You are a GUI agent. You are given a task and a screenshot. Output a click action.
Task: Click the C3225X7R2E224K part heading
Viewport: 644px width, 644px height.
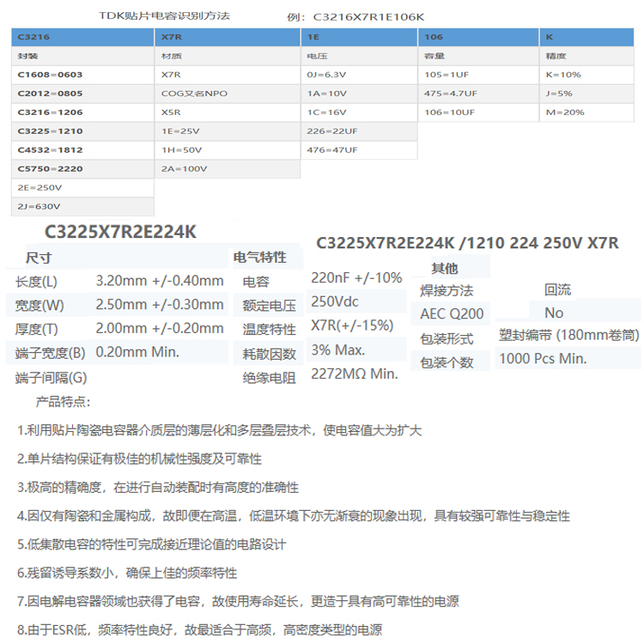(120, 232)
